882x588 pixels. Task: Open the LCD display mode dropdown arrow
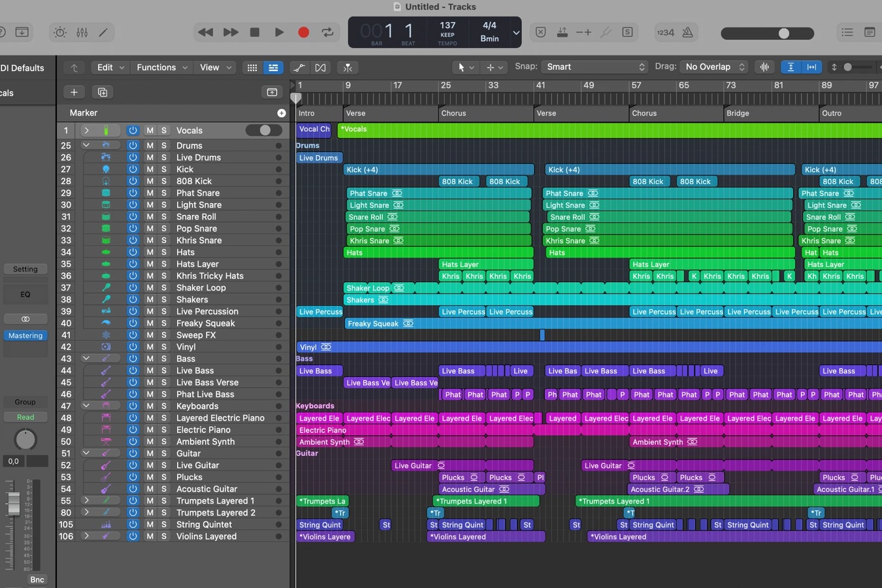[x=515, y=33]
